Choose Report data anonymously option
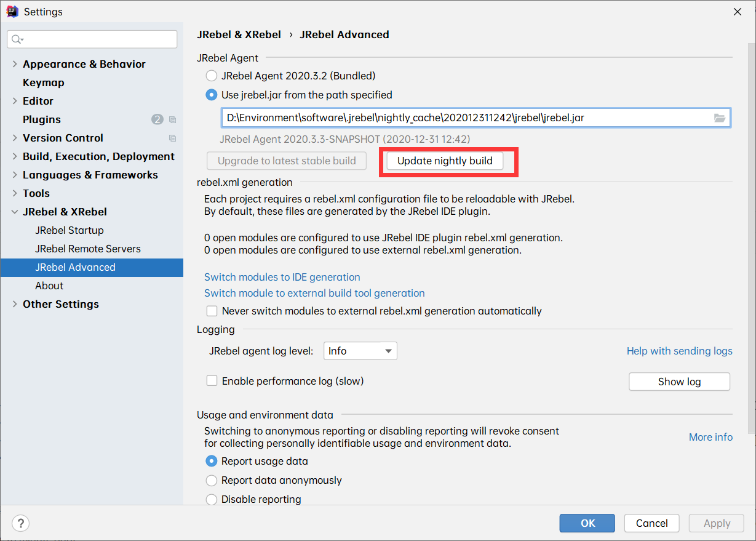756x541 pixels. 211,480
